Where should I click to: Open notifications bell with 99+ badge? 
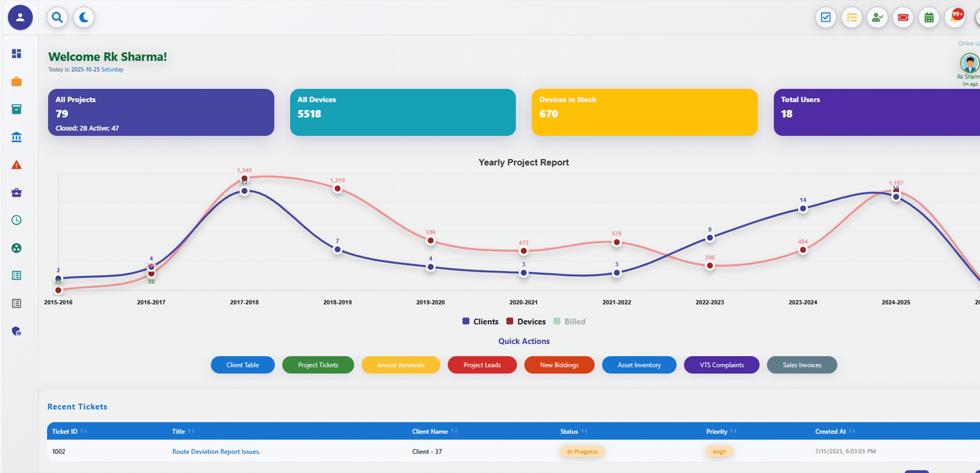(955, 17)
